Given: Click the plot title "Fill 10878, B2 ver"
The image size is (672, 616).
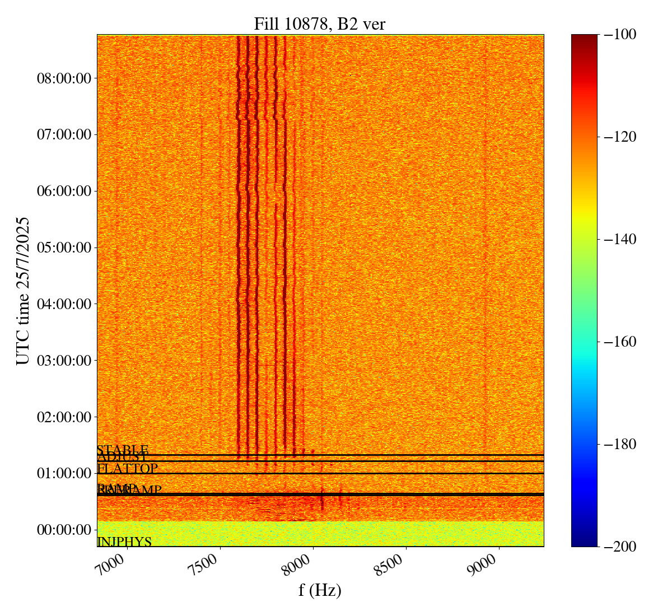Looking at the screenshot, I should click(320, 24).
